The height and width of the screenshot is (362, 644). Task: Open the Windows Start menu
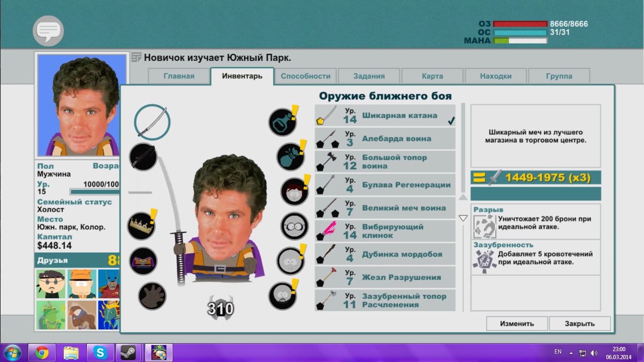click(13, 353)
